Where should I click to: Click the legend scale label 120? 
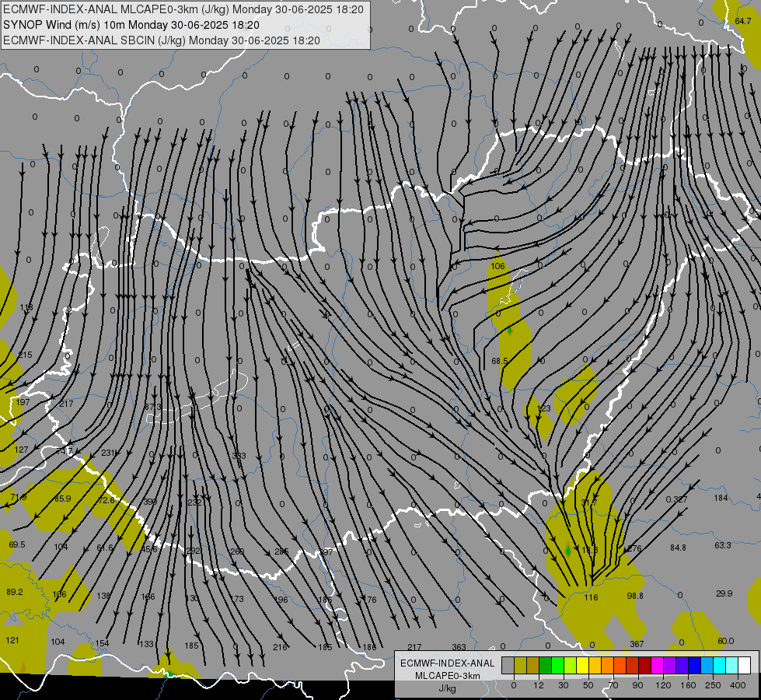click(x=663, y=685)
